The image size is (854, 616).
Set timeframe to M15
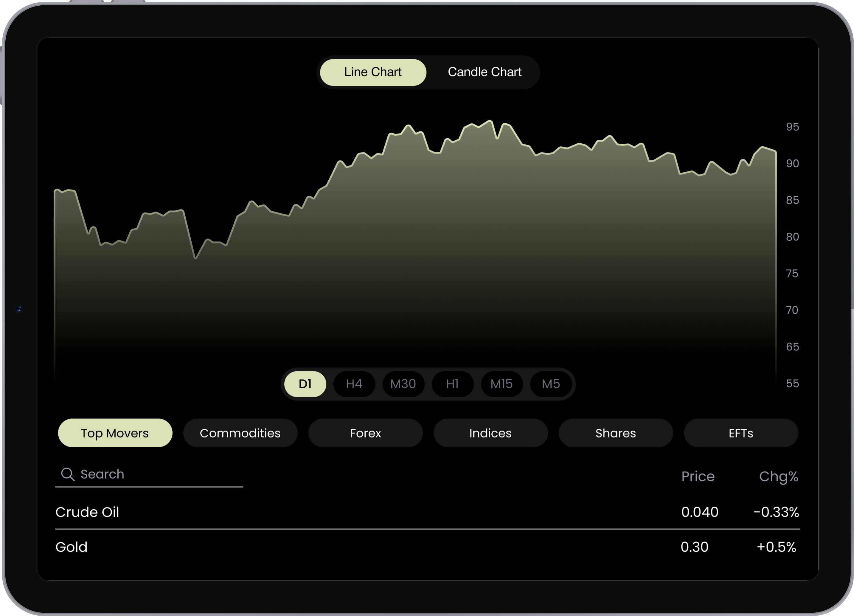(501, 384)
